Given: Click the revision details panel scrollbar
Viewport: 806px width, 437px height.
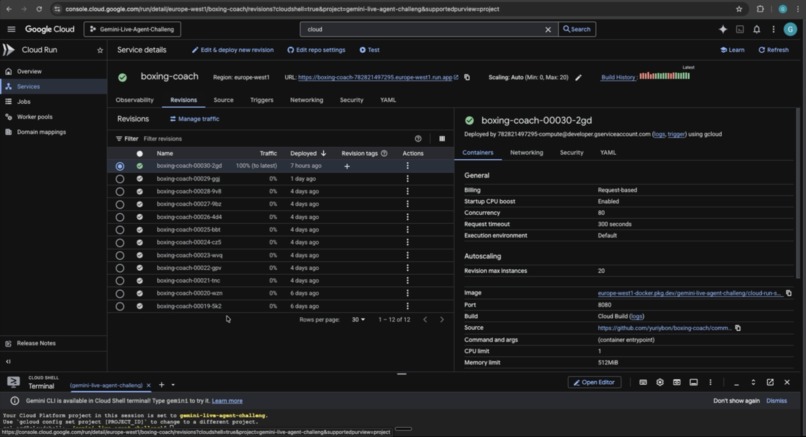Looking at the screenshot, I should point(798,193).
